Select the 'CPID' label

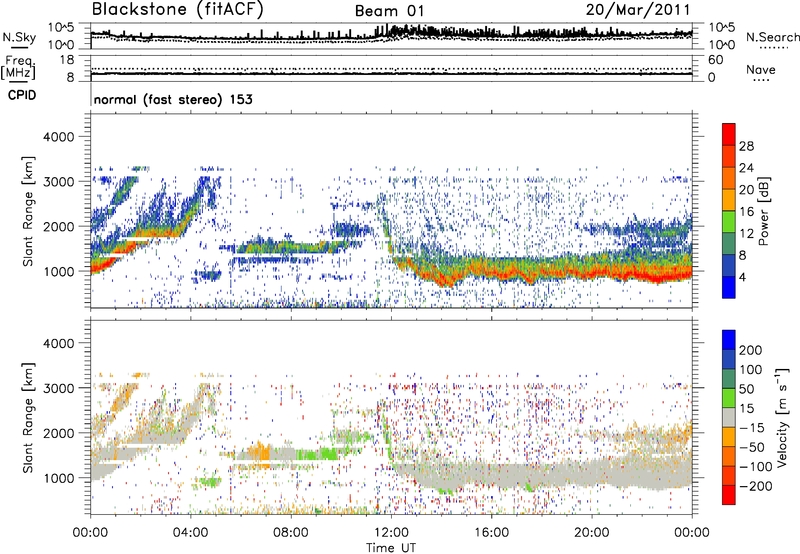[x=22, y=95]
